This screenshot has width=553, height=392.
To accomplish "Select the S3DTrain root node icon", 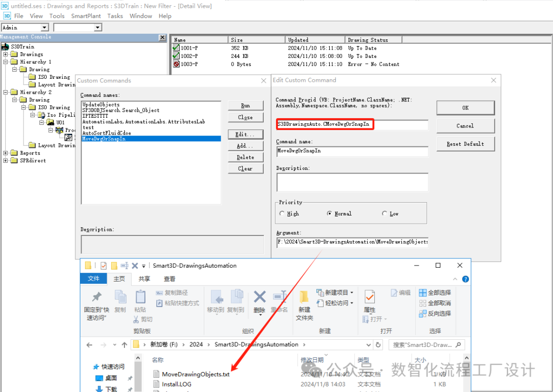I will (x=5, y=47).
